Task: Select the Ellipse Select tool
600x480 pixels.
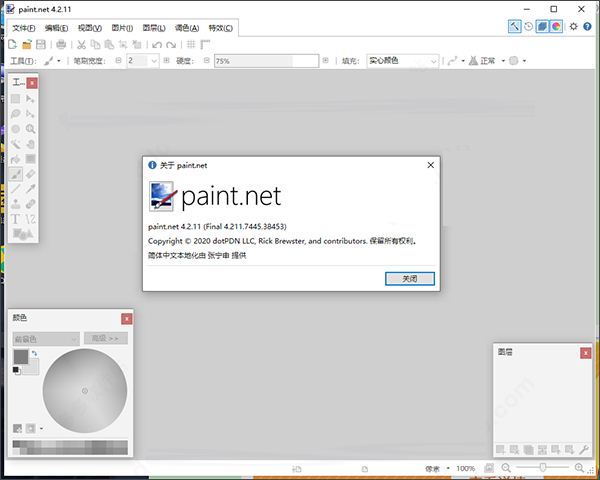Action: pos(15,129)
